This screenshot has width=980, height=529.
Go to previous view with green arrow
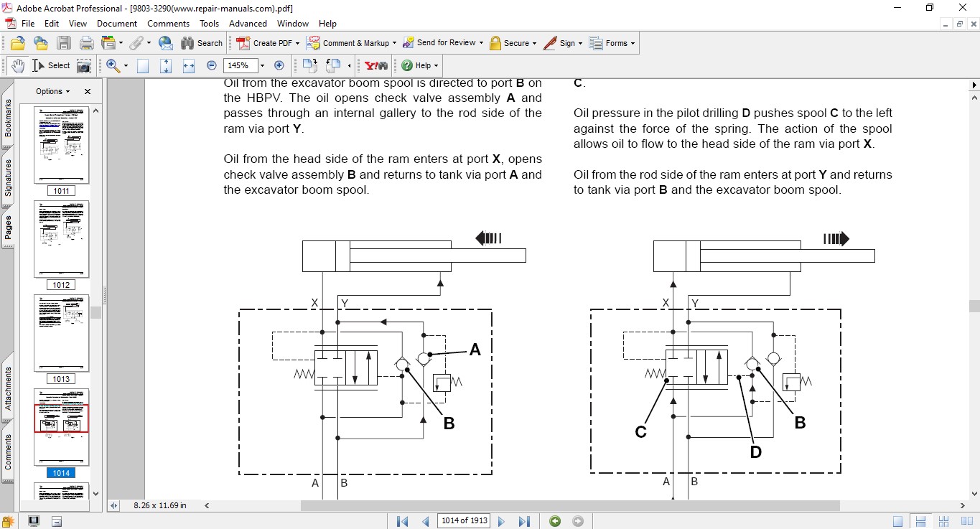555,521
